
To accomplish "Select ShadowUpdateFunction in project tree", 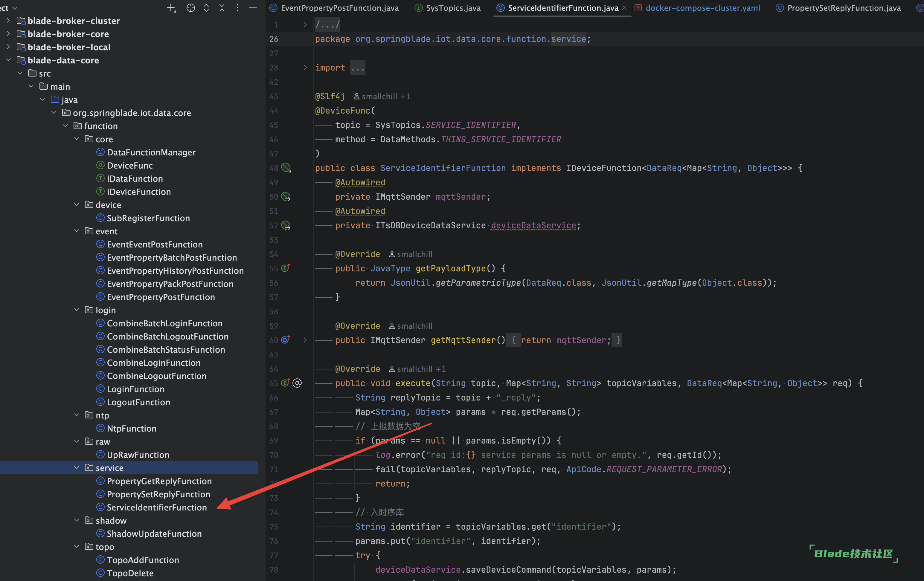I will [154, 533].
